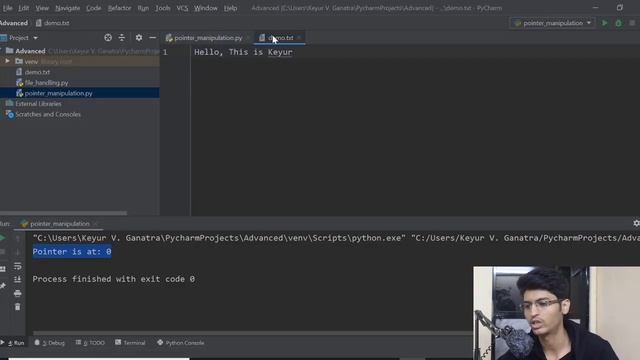Open the TODO tool window button
This screenshot has height=360, width=640.
point(90,343)
